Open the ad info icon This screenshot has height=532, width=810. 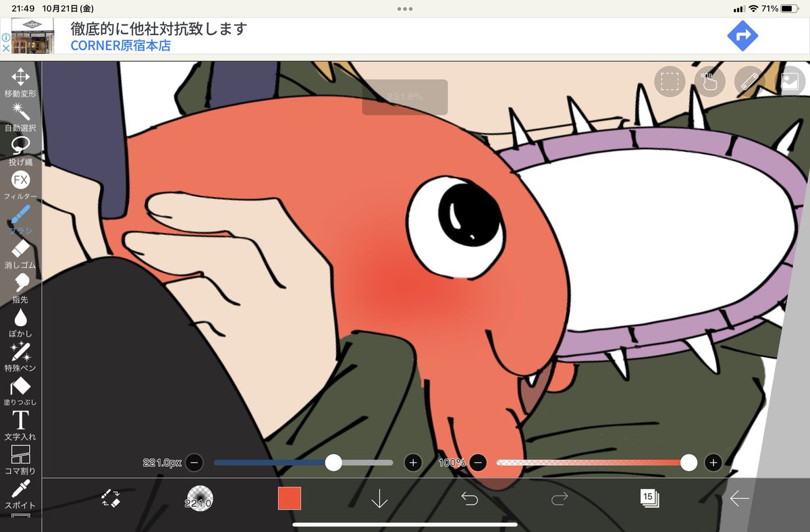pos(5,38)
